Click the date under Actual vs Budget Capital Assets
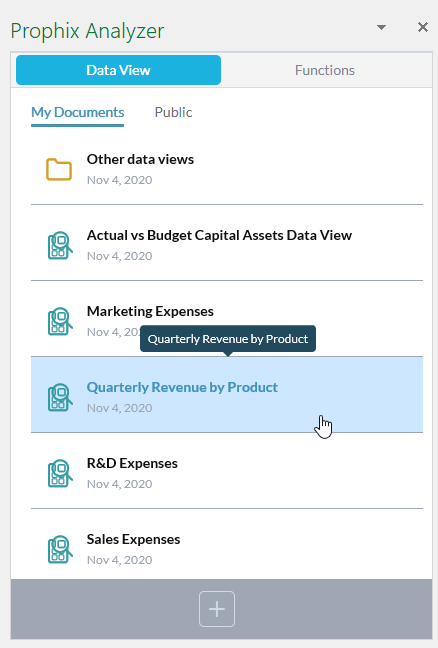 [x=119, y=256]
